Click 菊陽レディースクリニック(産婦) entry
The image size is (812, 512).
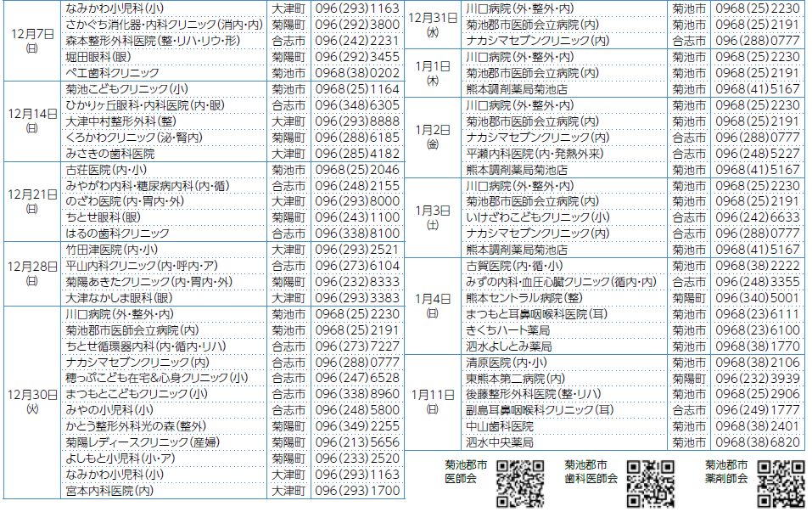coord(142,442)
